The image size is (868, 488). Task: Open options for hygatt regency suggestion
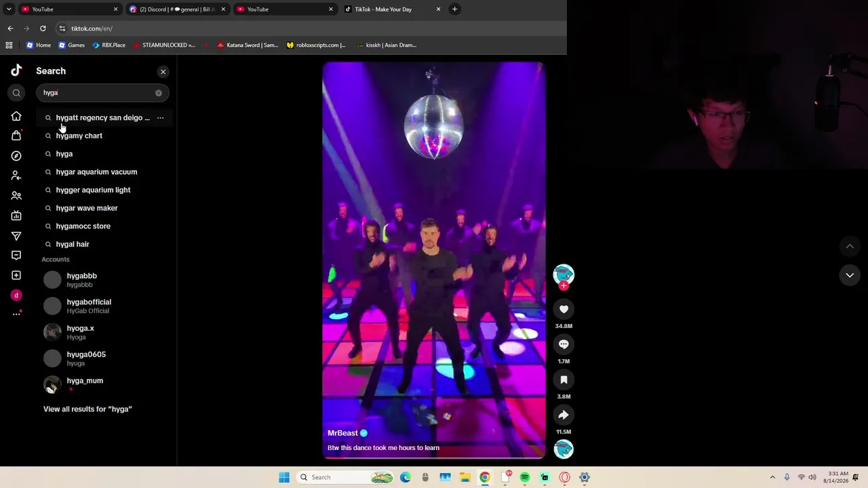tap(160, 118)
